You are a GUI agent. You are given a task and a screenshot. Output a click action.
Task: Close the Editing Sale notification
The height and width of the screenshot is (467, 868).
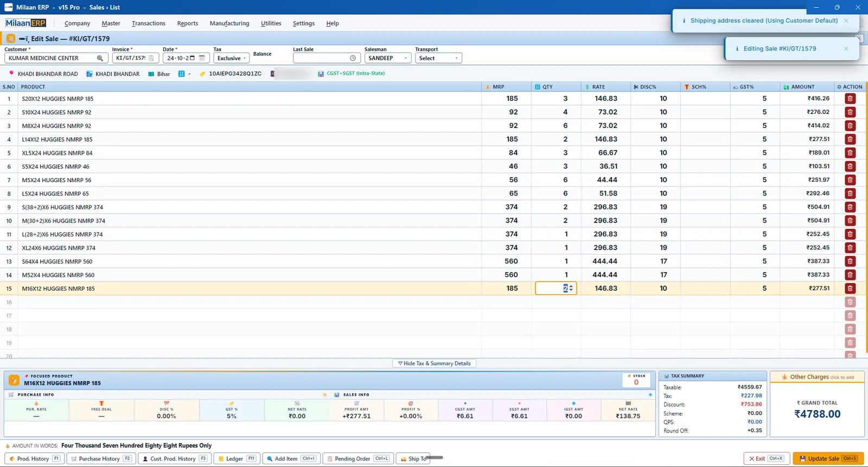846,48
